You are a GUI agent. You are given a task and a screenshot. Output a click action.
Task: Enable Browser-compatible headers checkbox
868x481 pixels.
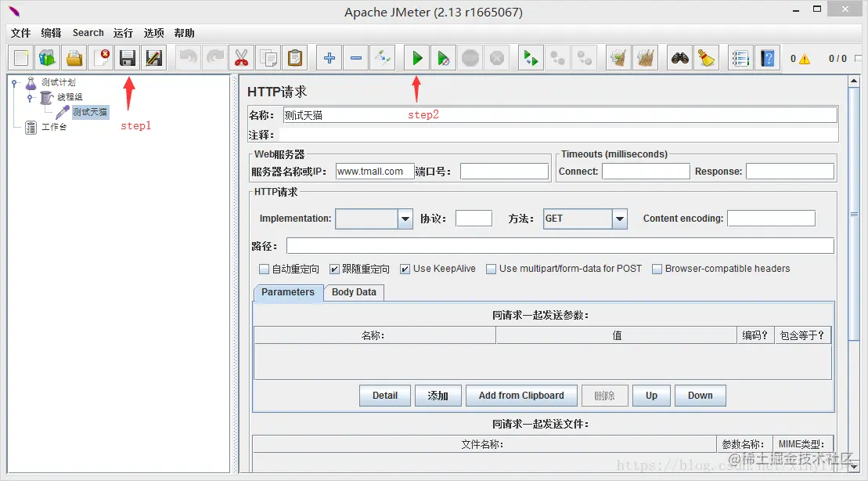click(657, 269)
